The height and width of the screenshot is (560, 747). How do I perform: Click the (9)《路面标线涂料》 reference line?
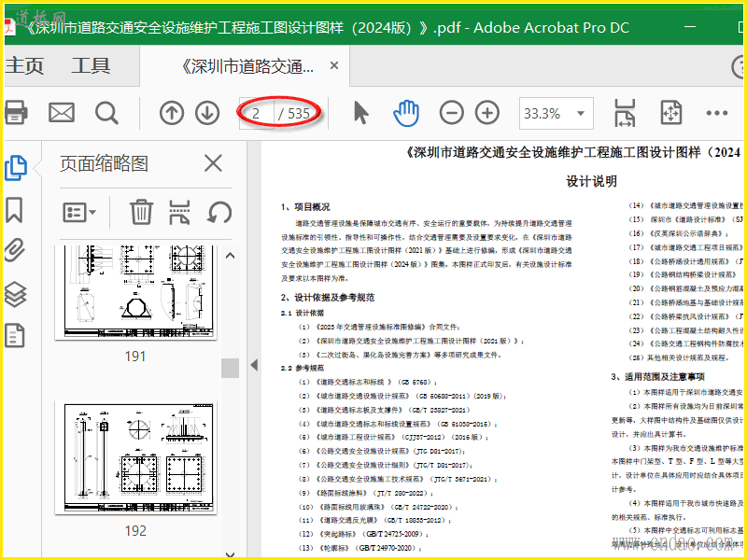[x=366, y=493]
